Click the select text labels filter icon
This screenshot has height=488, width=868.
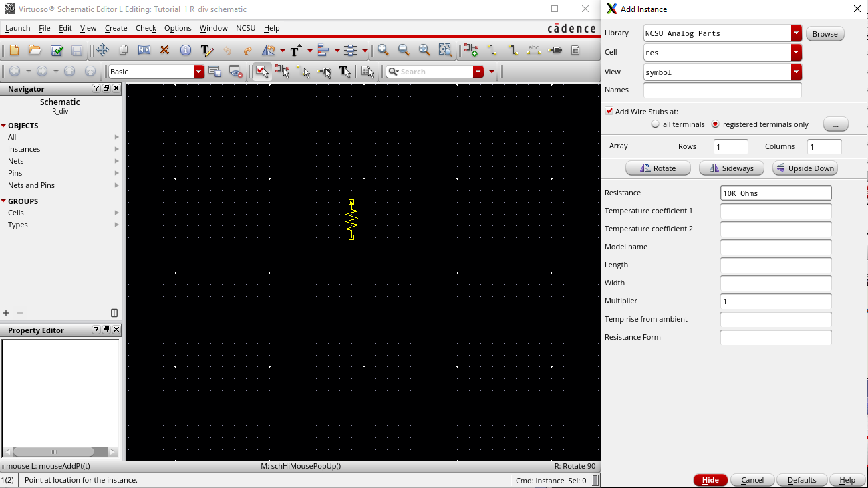tap(345, 71)
